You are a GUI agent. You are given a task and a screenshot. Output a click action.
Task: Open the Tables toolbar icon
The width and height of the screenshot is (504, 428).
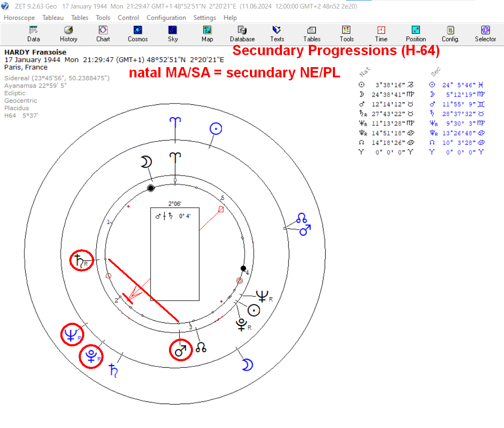(312, 34)
